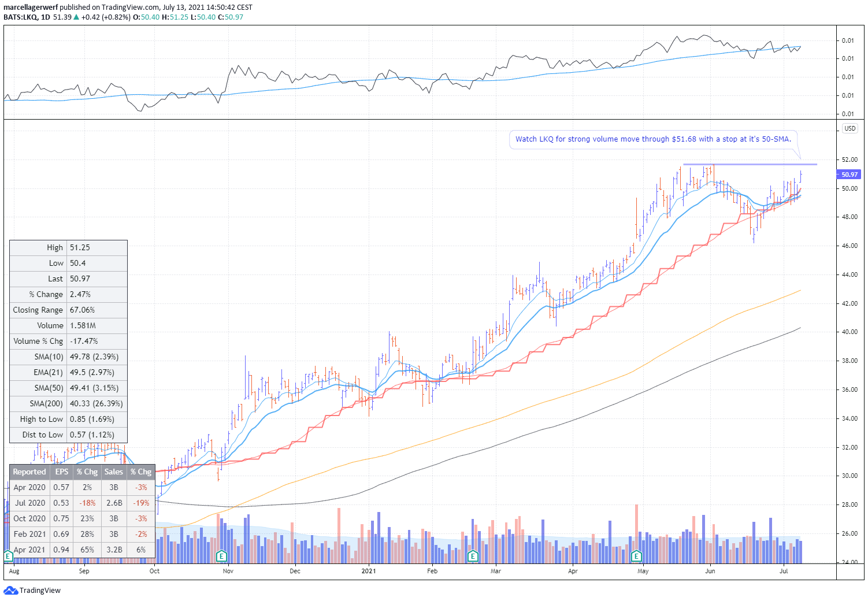Click the Mar label on time axis

point(496,571)
